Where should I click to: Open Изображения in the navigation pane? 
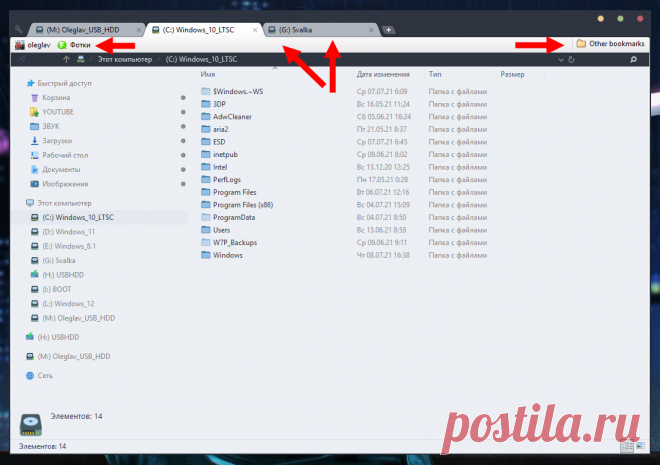tap(59, 184)
